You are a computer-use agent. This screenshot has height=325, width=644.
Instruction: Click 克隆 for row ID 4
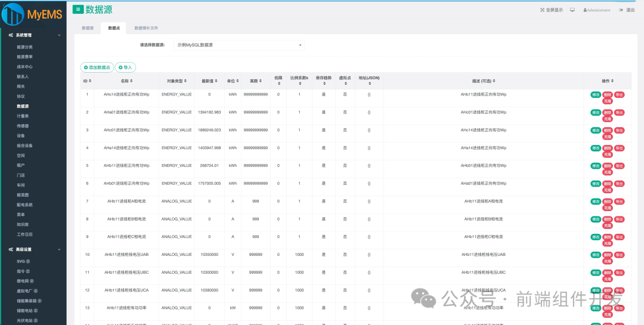click(608, 154)
